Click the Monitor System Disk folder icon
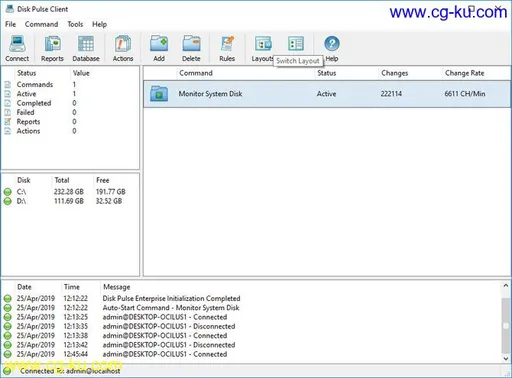The image size is (512, 378). click(x=159, y=94)
